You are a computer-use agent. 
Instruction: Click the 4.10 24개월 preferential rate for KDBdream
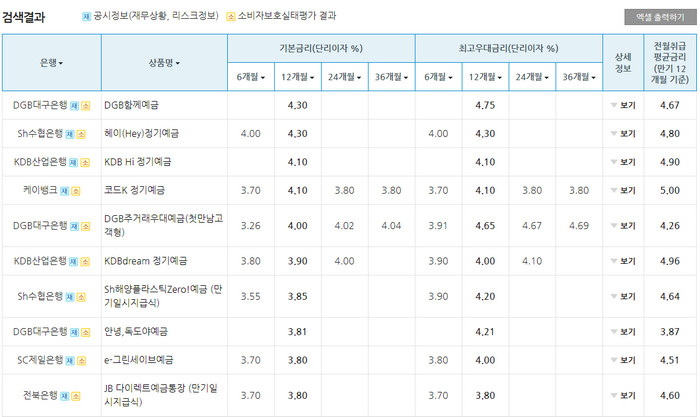click(532, 261)
